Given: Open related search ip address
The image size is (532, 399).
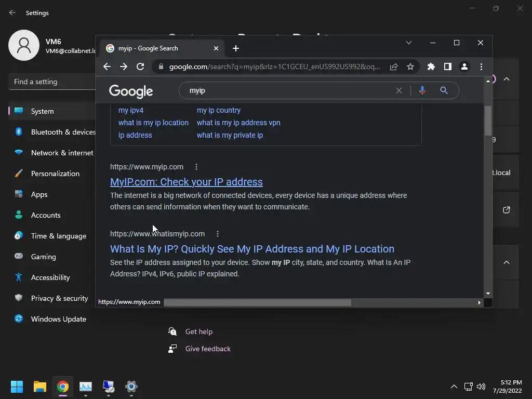Looking at the screenshot, I should [135, 135].
